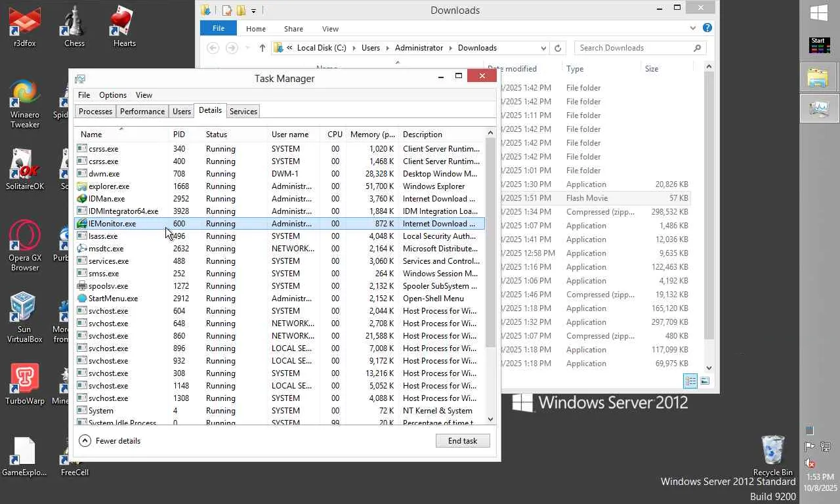Launch the Opera GX Browser shortcut
Viewport: 840px width, 504px height.
click(x=25, y=246)
